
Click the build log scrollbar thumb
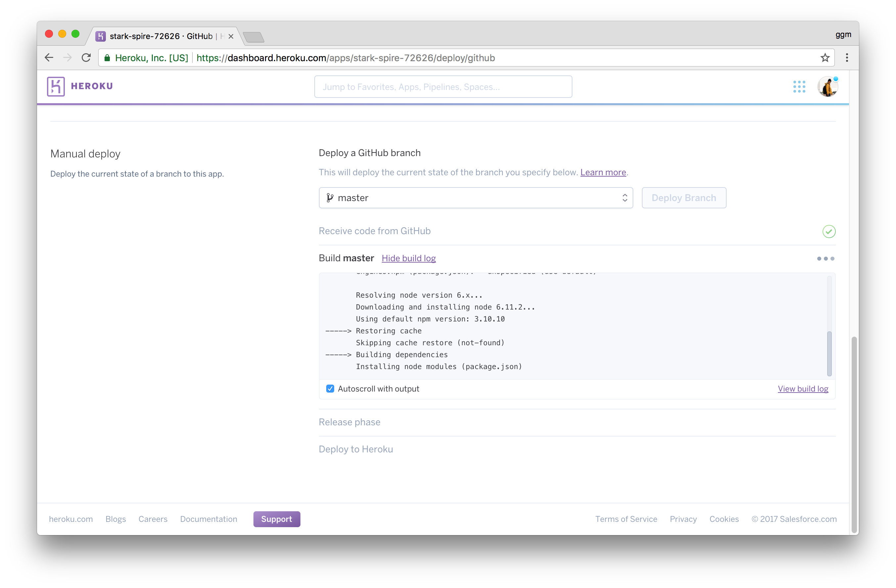click(x=829, y=353)
